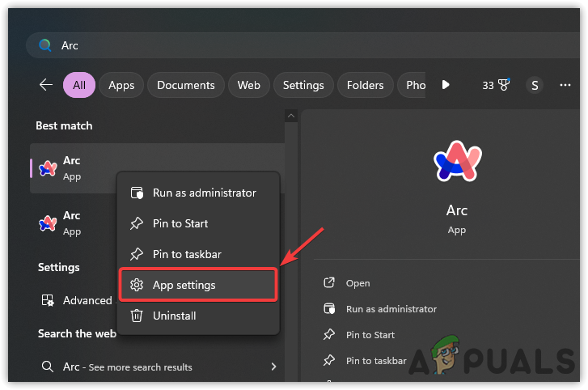The height and width of the screenshot is (390, 588).
Task: Click the Settings section heading in the results
Action: pos(59,267)
